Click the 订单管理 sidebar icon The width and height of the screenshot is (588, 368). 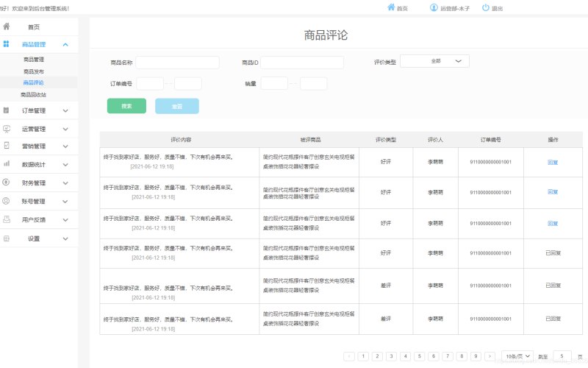6,110
